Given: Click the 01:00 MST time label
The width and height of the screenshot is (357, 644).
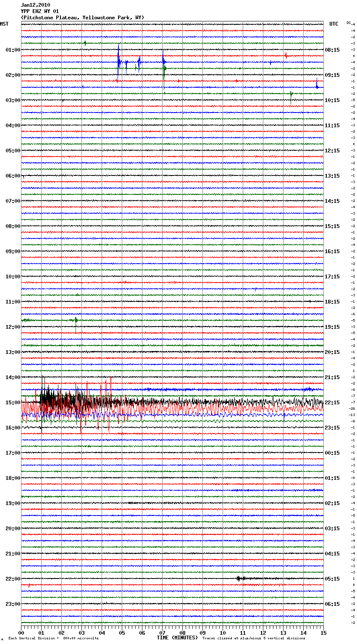Looking at the screenshot, I should (x=13, y=50).
